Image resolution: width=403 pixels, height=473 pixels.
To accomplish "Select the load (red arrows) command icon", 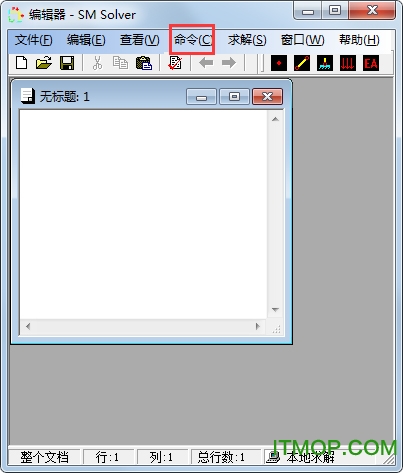I will (x=348, y=63).
